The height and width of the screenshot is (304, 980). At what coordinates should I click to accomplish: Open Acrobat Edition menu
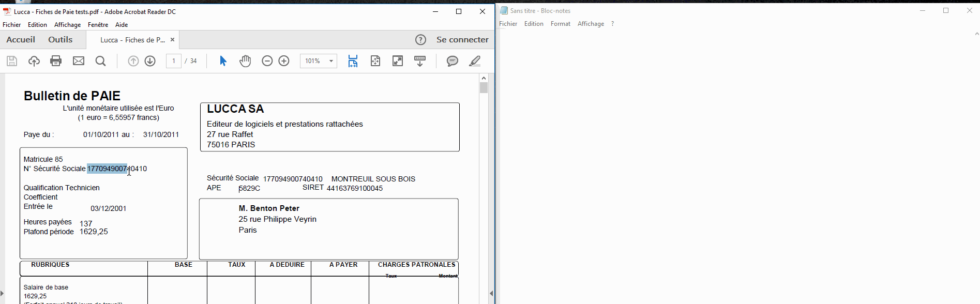click(37, 25)
